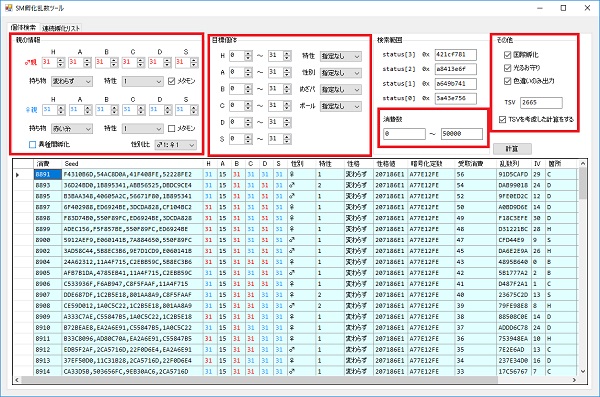Select the row with 消費 8900
Screen dimensions: 600x397
(x=295, y=240)
